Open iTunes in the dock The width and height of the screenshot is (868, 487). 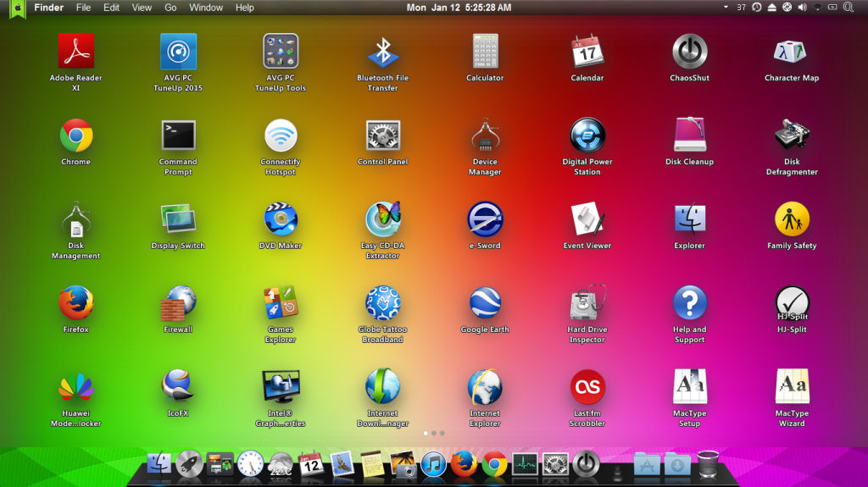click(433, 464)
